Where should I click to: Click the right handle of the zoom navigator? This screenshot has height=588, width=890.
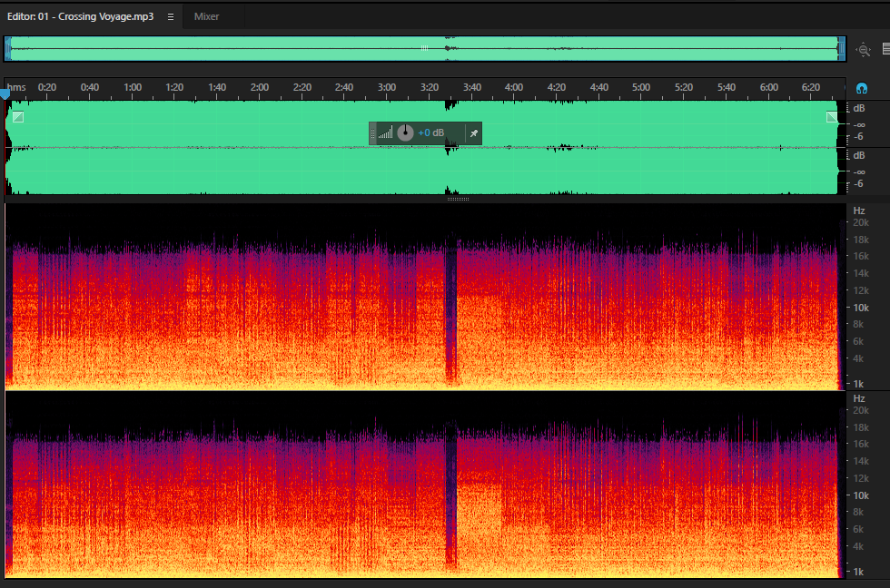point(842,49)
